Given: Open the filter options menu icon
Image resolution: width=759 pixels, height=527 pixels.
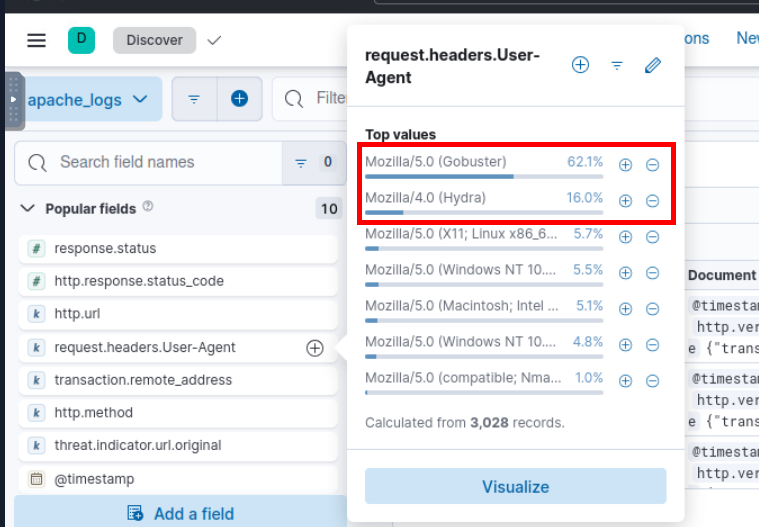Looking at the screenshot, I should [x=194, y=99].
